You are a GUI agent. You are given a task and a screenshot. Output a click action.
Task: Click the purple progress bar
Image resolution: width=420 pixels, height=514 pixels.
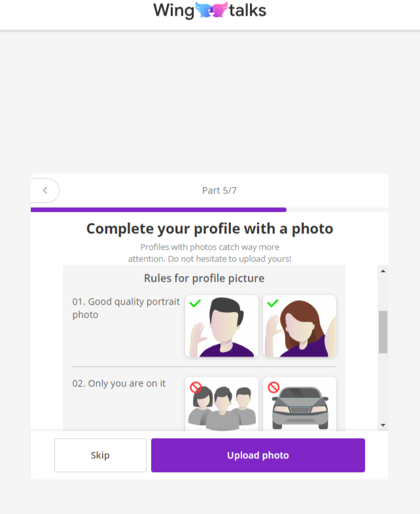click(x=158, y=210)
